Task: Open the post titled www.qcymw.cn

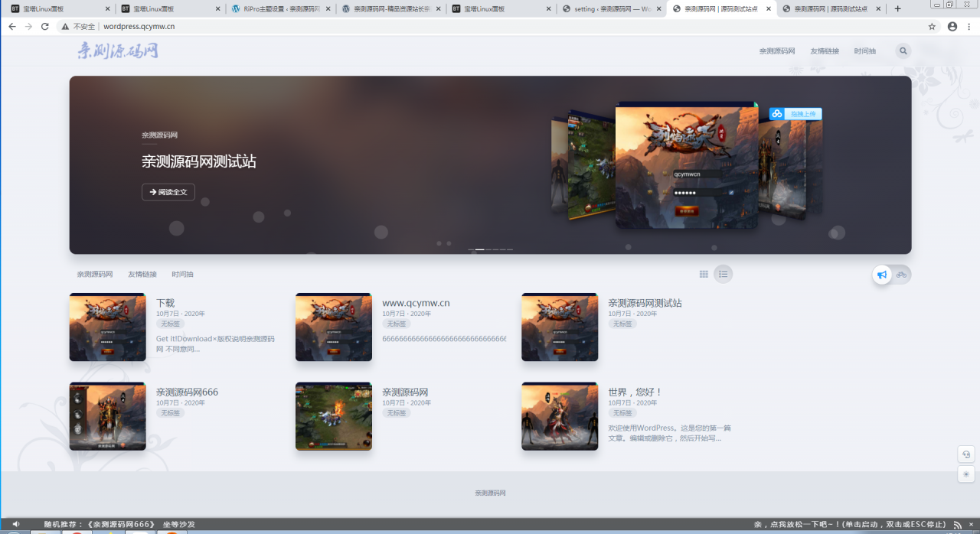Action: pos(416,303)
